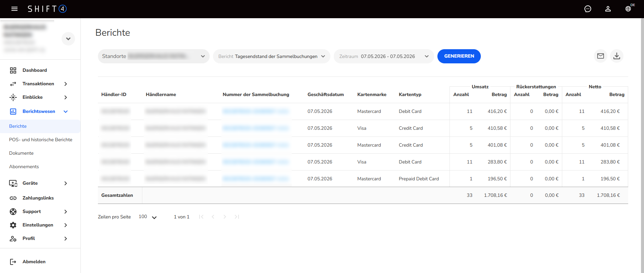
Task: Open POS- und historische Berichte
Action: pos(40,140)
